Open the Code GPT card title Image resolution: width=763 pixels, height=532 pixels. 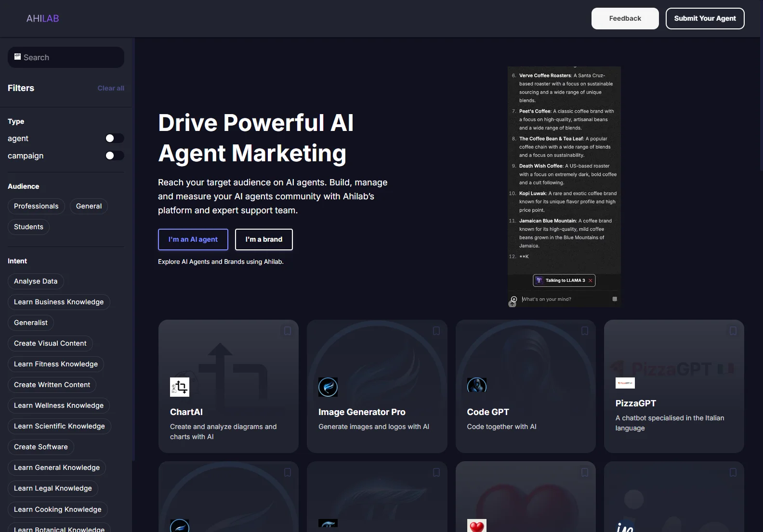488,412
